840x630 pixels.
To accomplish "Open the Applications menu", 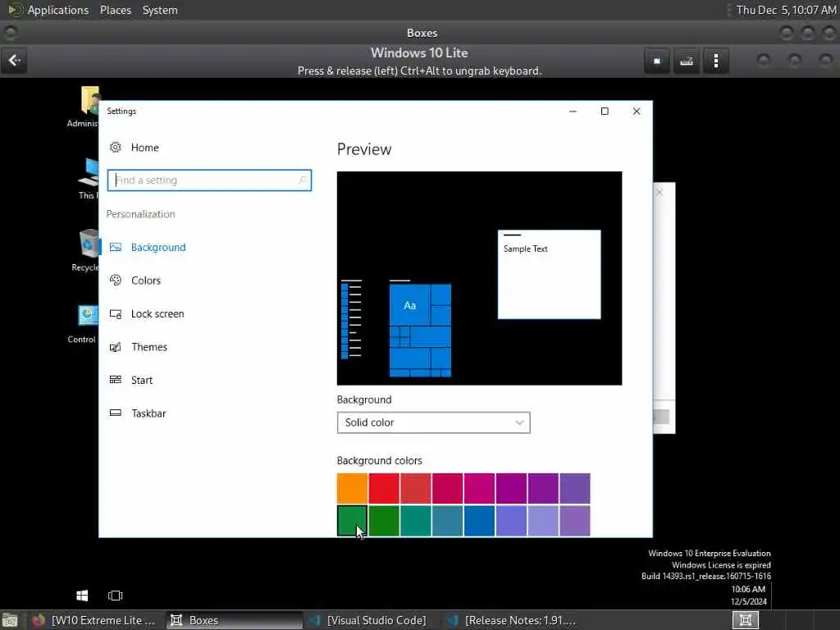I will pyautogui.click(x=58, y=10).
